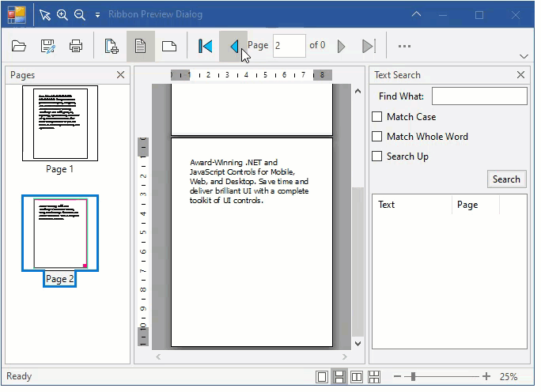Open the toolbar overflow ellipsis menu

pyautogui.click(x=404, y=46)
